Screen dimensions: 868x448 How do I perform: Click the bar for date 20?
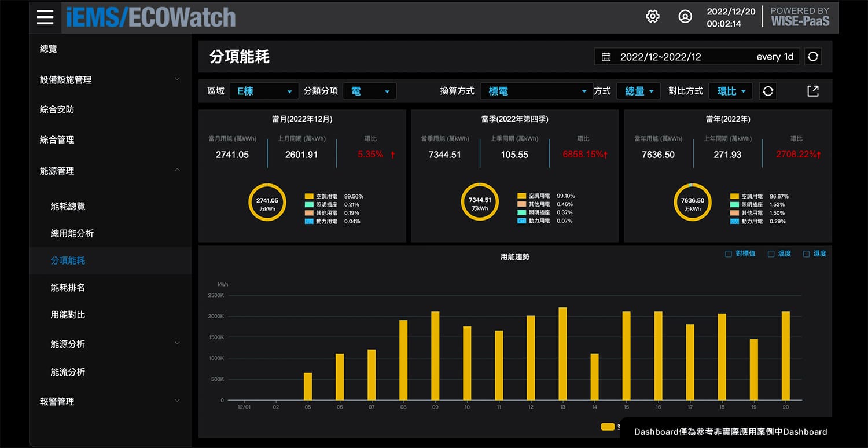pyautogui.click(x=785, y=356)
